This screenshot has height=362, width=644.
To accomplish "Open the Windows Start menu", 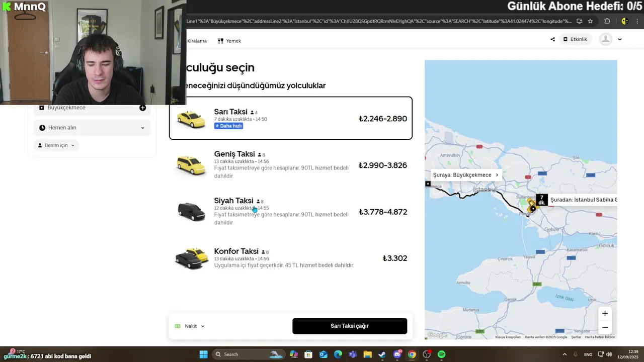I will [x=203, y=354].
